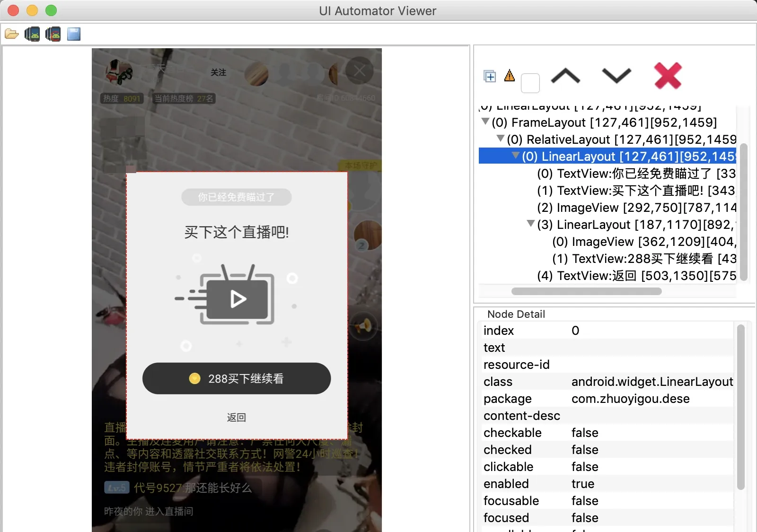
Task: Click the down chevron navigation arrow
Action: [x=616, y=76]
